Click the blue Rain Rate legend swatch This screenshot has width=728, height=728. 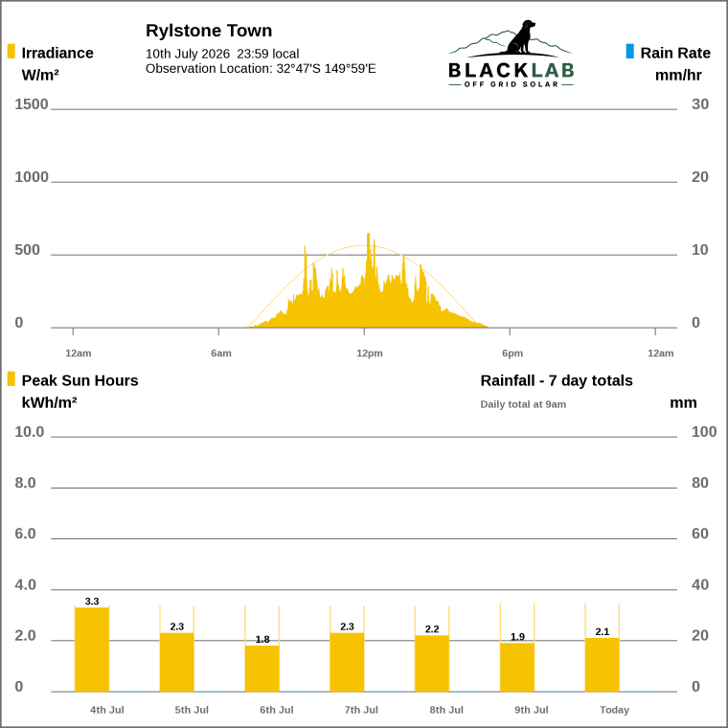point(629,51)
